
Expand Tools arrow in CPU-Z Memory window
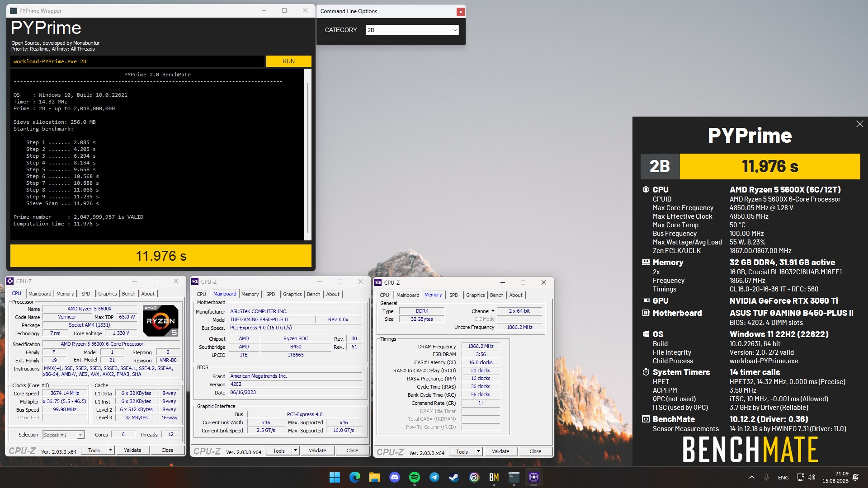478,451
